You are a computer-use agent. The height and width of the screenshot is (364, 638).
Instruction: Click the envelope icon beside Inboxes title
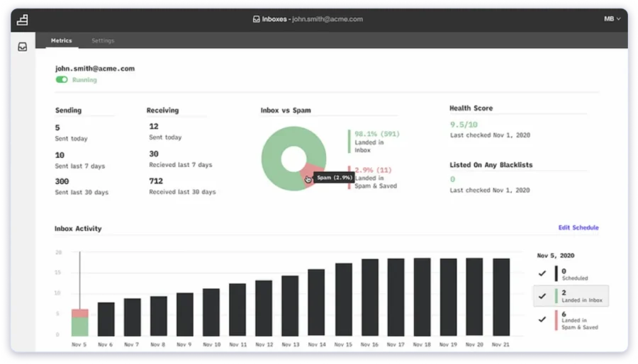point(256,19)
